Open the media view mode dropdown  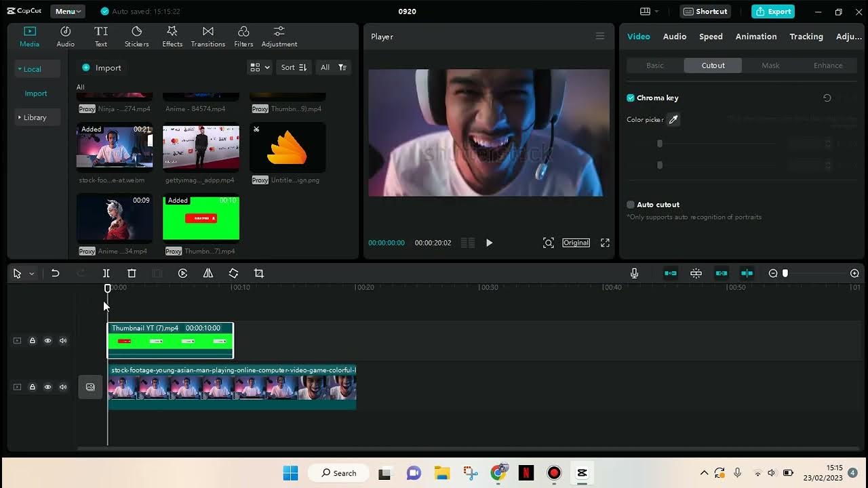260,67
